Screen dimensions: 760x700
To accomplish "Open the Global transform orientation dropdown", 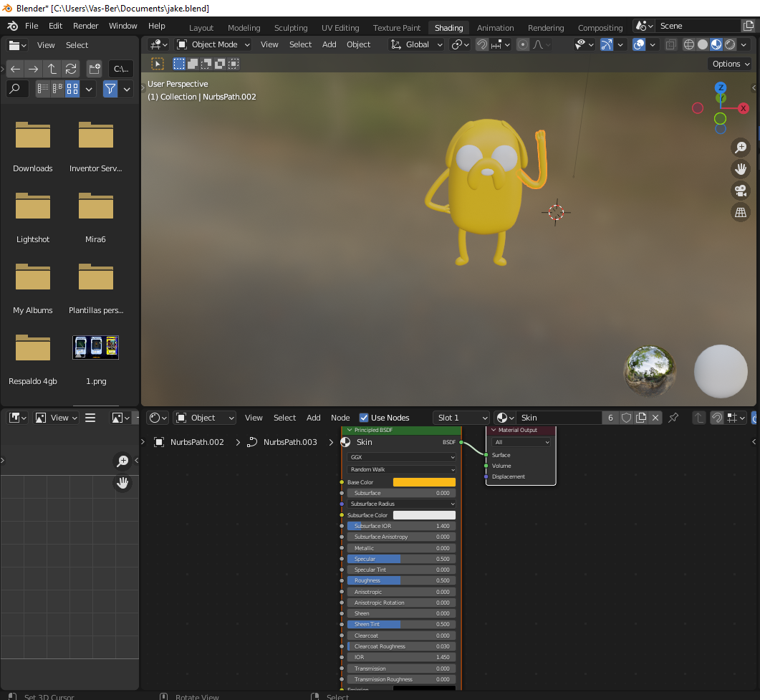I will coord(416,44).
